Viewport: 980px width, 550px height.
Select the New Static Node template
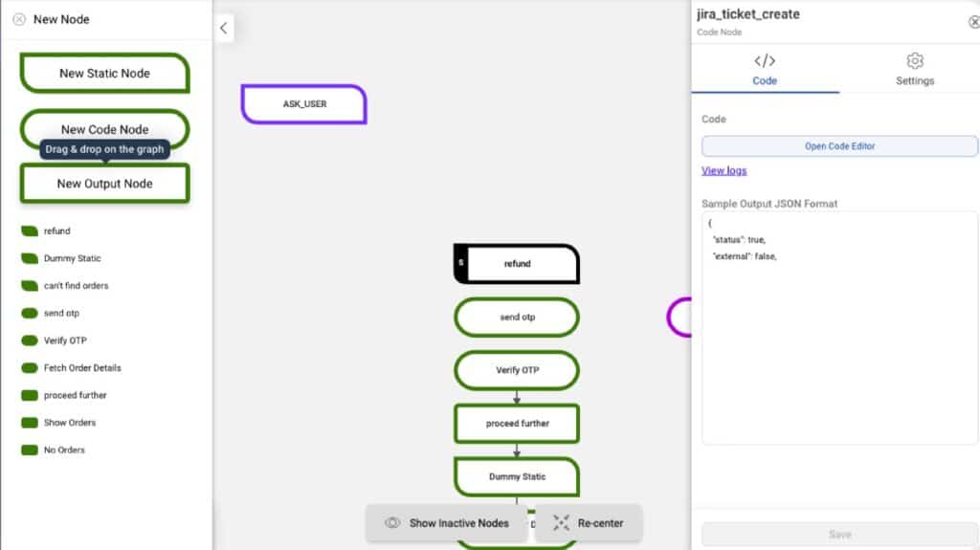tap(105, 73)
